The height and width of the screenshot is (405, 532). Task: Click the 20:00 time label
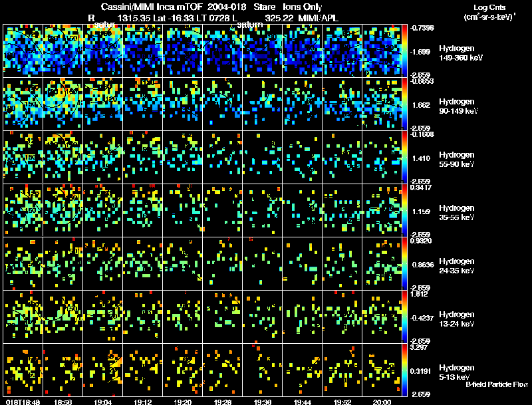(382, 402)
